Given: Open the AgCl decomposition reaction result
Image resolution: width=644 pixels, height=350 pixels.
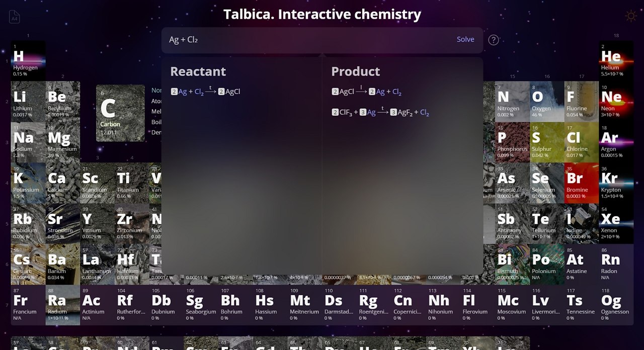Looking at the screenshot, I should point(366,92).
